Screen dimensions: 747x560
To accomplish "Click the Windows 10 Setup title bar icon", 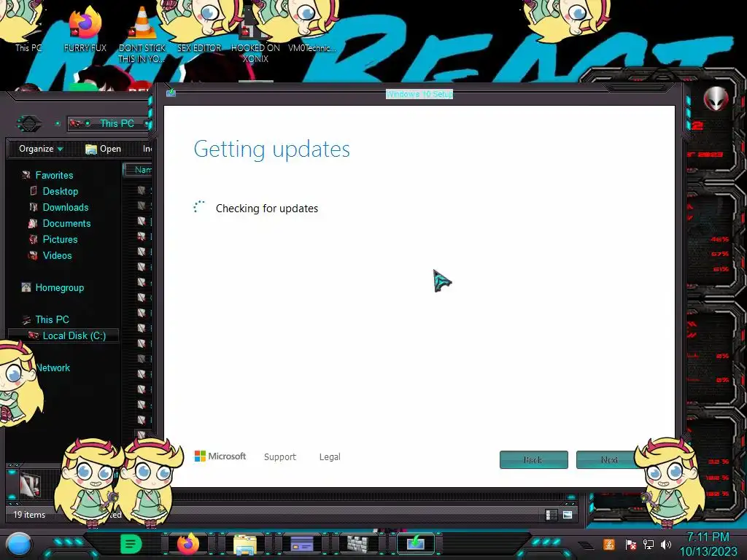I will click(x=171, y=93).
